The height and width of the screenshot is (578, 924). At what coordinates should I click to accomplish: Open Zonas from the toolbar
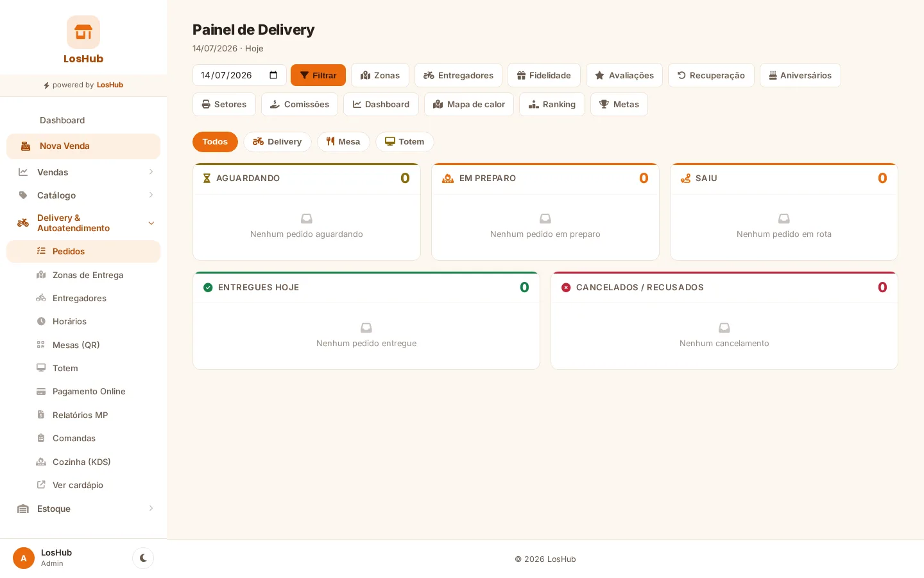point(380,75)
